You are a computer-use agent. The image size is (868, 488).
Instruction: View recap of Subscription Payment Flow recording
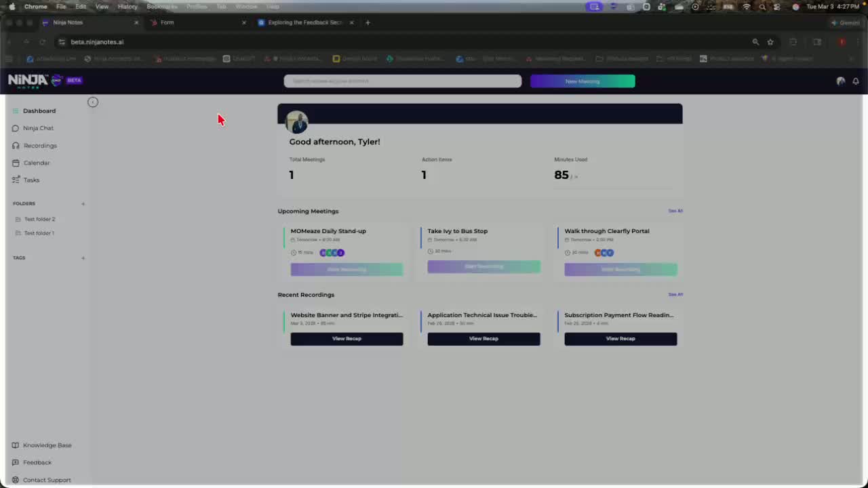(x=620, y=339)
